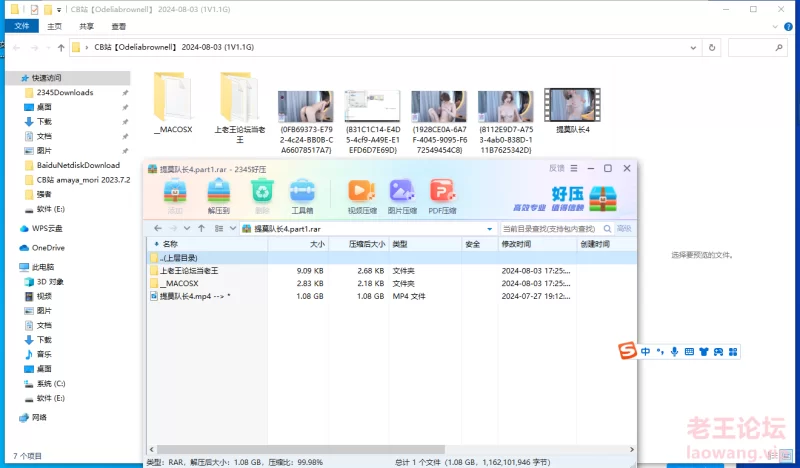Click the Sogou microphone voice input icon
Viewport: 800px width, 468px height.
675,351
